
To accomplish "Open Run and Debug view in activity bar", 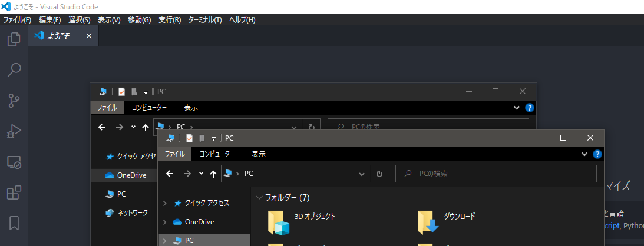I will click(14, 132).
